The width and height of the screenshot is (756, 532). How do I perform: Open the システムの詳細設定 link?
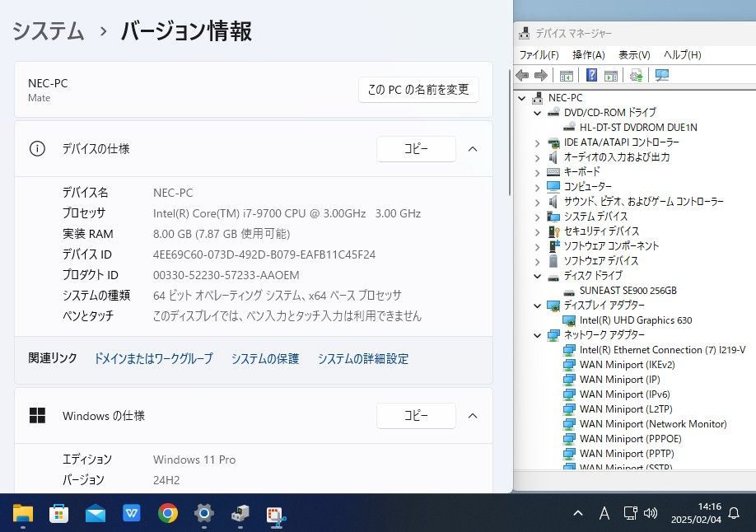363,359
